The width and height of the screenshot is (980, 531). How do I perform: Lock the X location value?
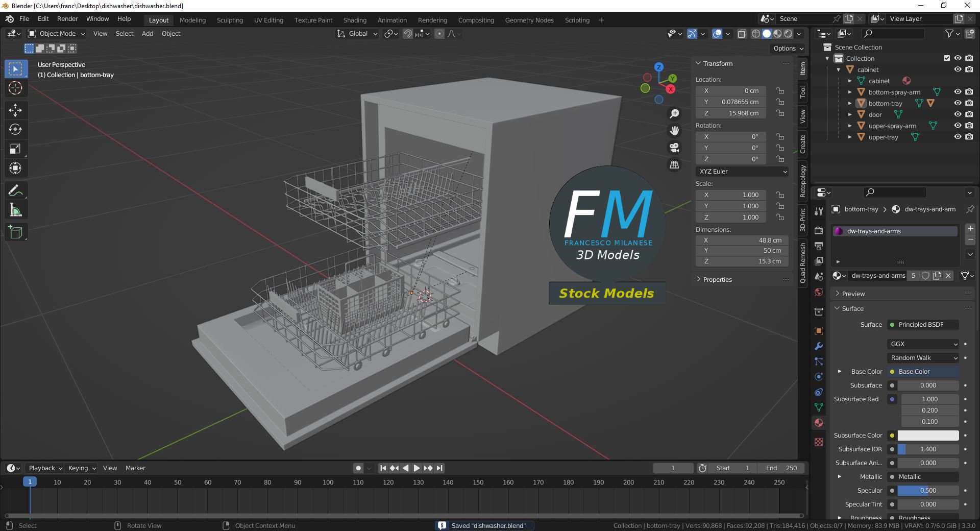pyautogui.click(x=780, y=91)
